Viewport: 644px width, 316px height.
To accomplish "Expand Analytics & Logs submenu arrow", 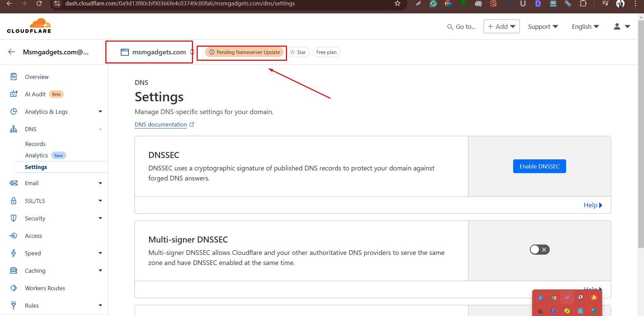I will pyautogui.click(x=100, y=111).
